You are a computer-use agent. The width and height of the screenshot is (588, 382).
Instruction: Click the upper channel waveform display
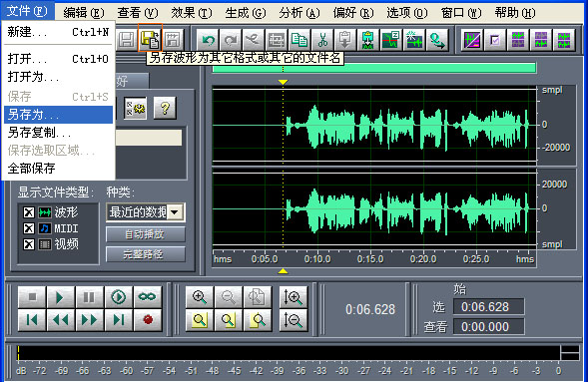pyautogui.click(x=374, y=125)
